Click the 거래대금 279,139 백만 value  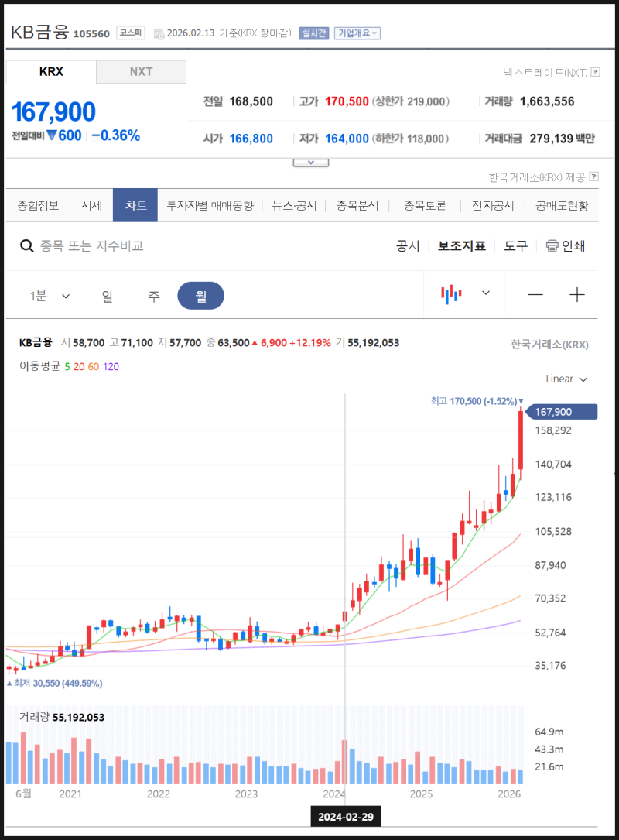click(563, 139)
